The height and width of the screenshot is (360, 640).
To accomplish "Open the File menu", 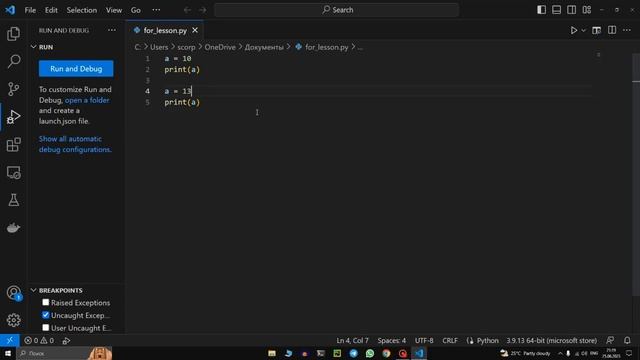I will [x=30, y=10].
